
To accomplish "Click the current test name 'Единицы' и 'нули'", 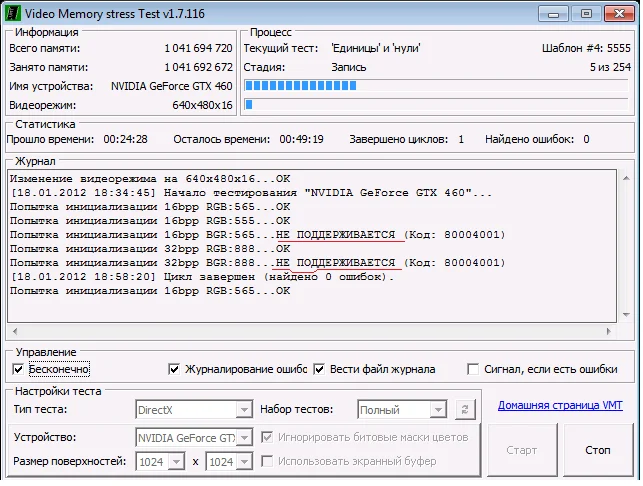I will (x=376, y=48).
